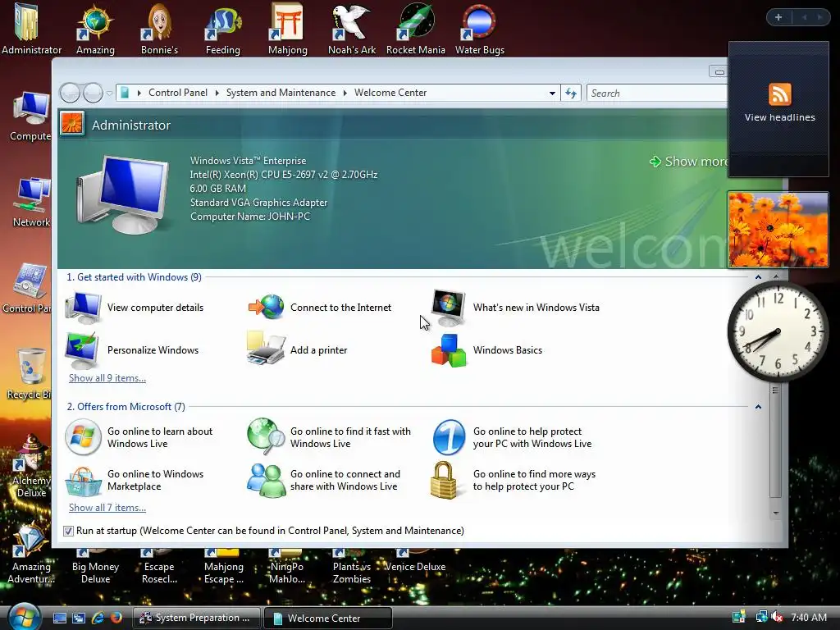Click Show all 7 items link
The height and width of the screenshot is (630, 840).
pyautogui.click(x=107, y=508)
